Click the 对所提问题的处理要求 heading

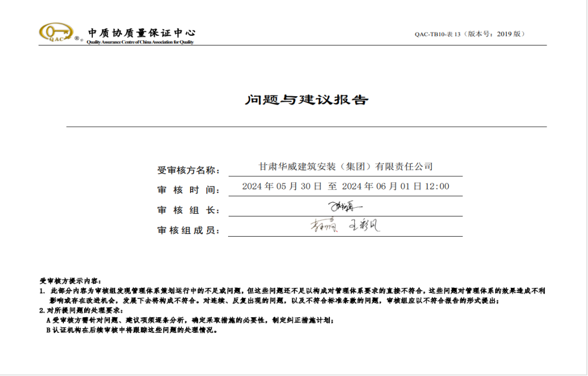[x=80, y=310]
